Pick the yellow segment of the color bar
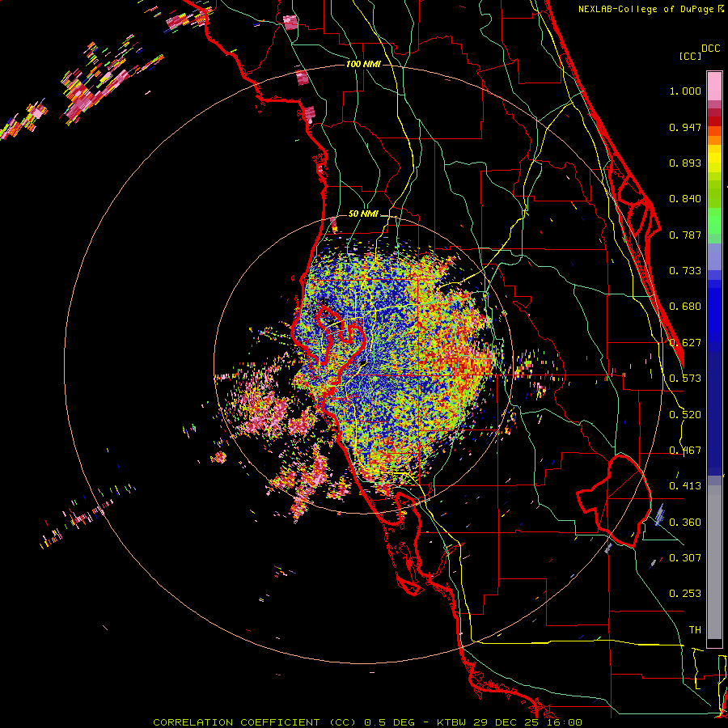The width and height of the screenshot is (728, 728). (x=714, y=159)
